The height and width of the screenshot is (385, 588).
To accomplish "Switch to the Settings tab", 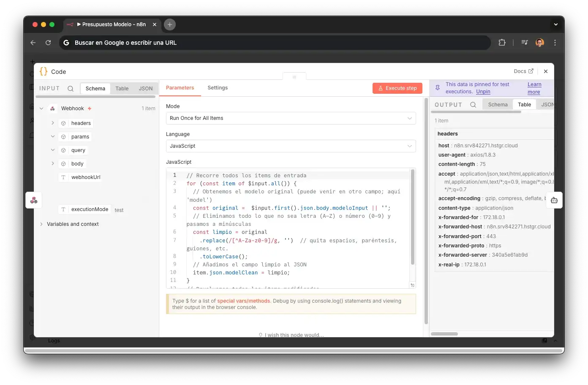I will click(218, 88).
